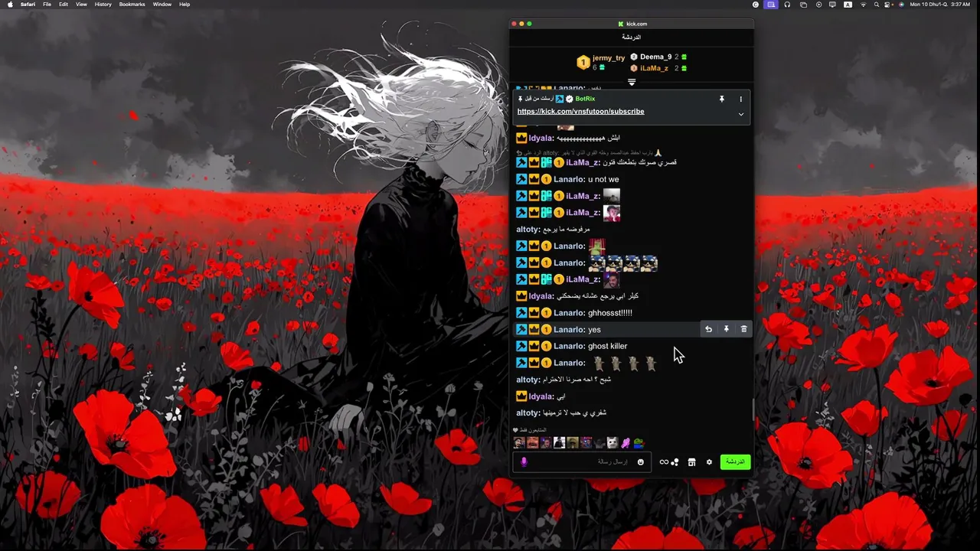Image resolution: width=980 pixels, height=551 pixels.
Task: Select the green frog emote in the emote row
Action: tap(639, 442)
